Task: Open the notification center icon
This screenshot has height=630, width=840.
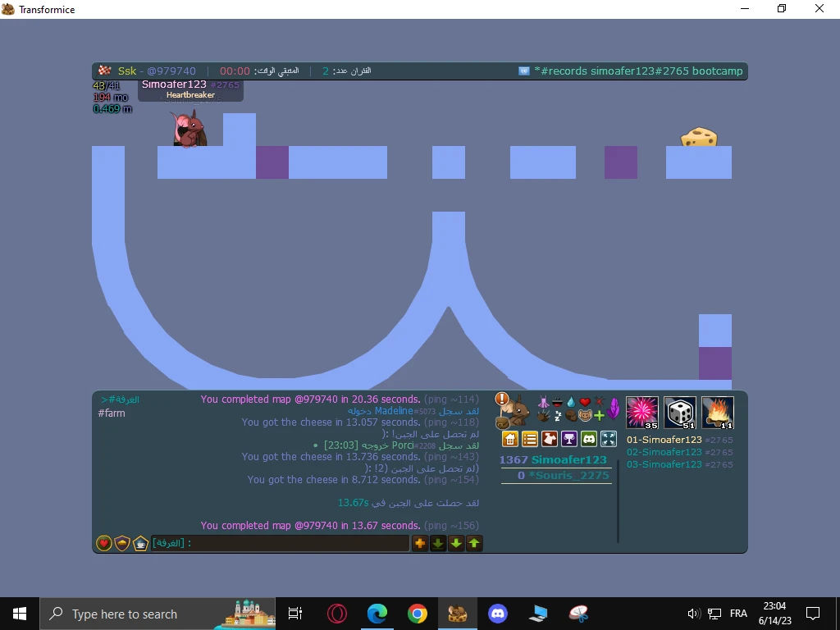Action: [813, 614]
